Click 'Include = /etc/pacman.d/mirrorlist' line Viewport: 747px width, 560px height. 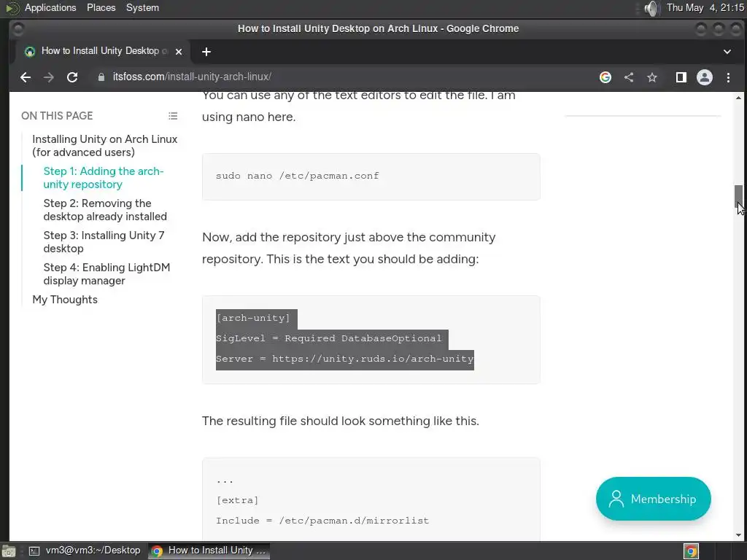(322, 521)
